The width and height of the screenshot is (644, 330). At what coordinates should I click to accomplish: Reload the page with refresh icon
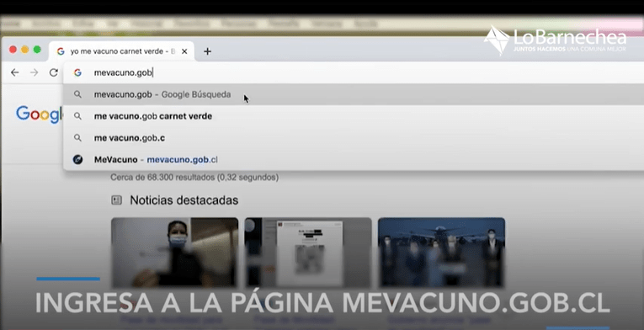(53, 72)
